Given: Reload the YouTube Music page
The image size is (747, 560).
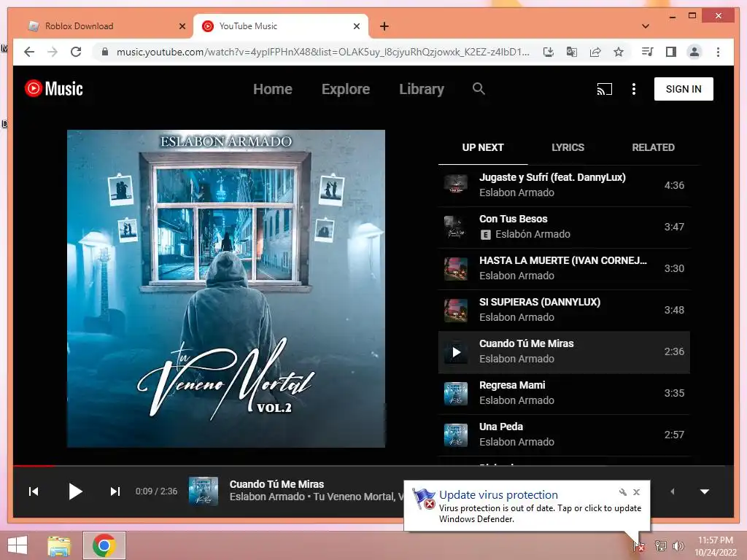Looking at the screenshot, I should click(76, 52).
